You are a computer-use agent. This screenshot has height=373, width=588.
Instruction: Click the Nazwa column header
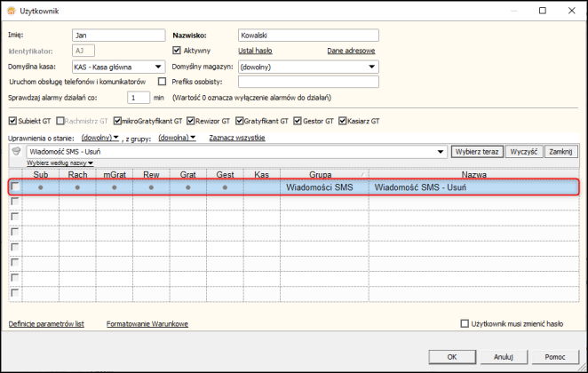tap(474, 174)
